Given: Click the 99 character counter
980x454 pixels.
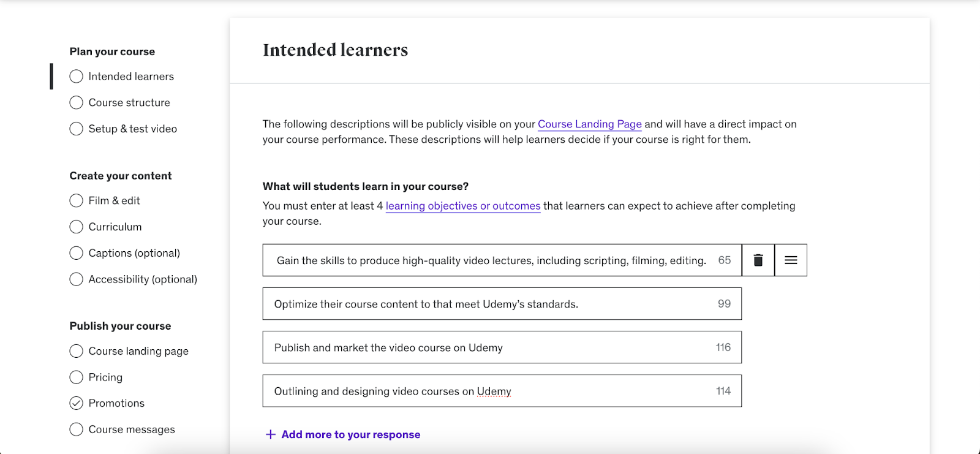Looking at the screenshot, I should coord(725,304).
